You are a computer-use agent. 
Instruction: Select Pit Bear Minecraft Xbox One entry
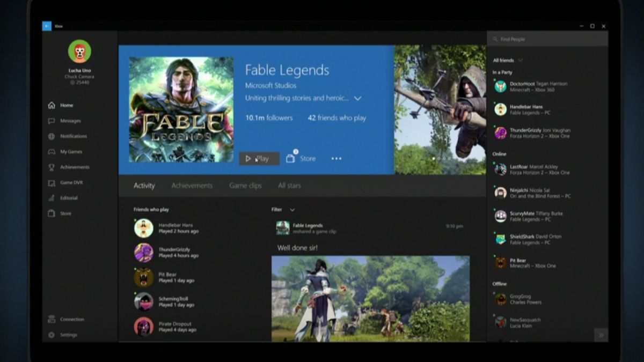[546, 263]
